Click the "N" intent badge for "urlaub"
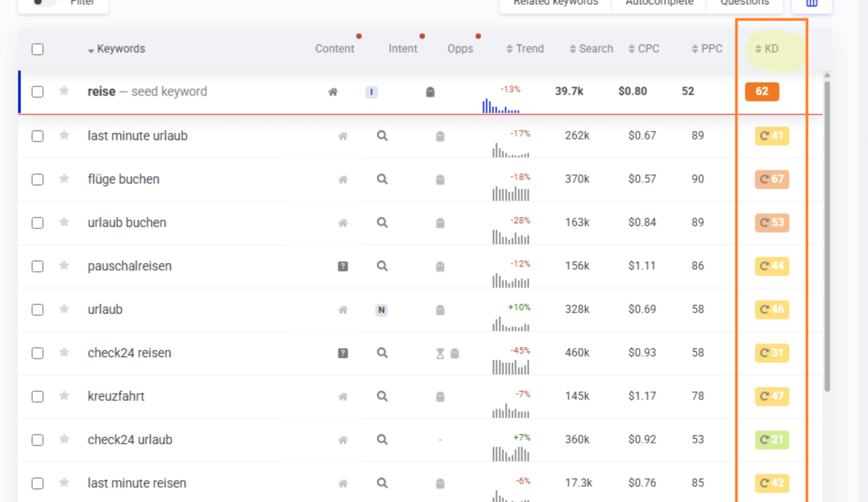The height and width of the screenshot is (502, 868). click(381, 310)
